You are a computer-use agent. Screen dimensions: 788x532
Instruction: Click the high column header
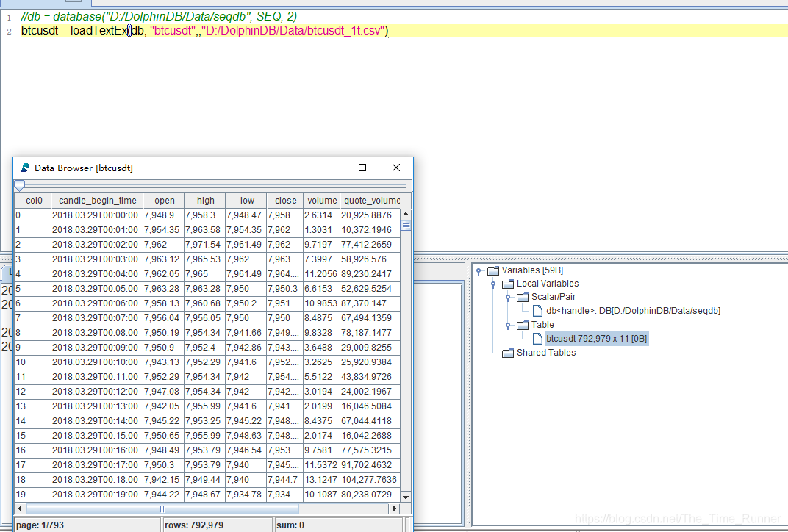206,201
